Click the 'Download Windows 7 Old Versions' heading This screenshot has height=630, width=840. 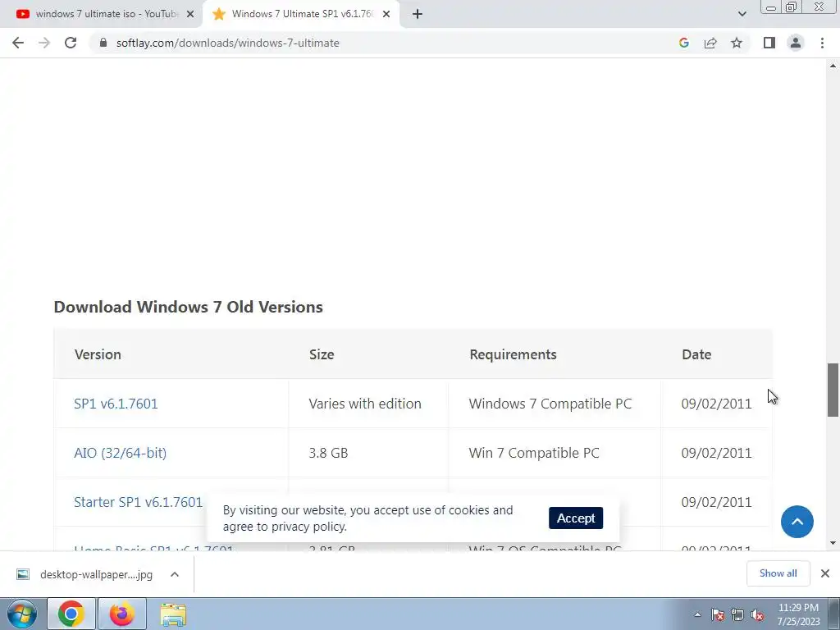coord(188,307)
